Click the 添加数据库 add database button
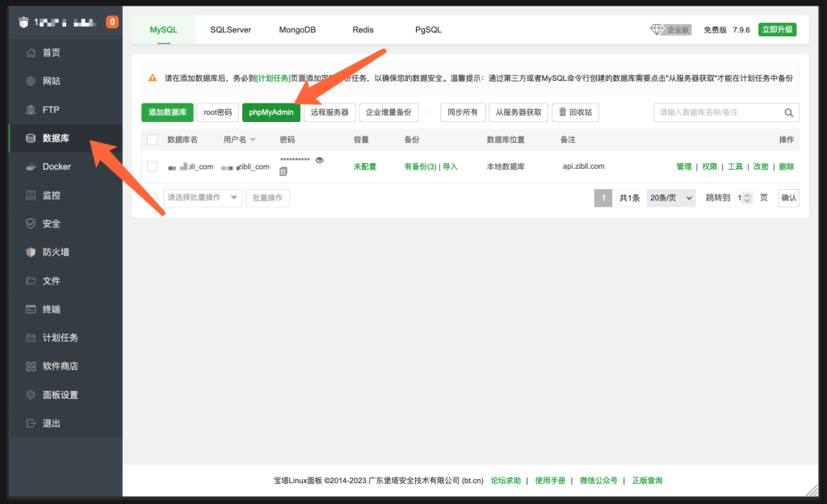The width and height of the screenshot is (827, 504). coord(167,112)
